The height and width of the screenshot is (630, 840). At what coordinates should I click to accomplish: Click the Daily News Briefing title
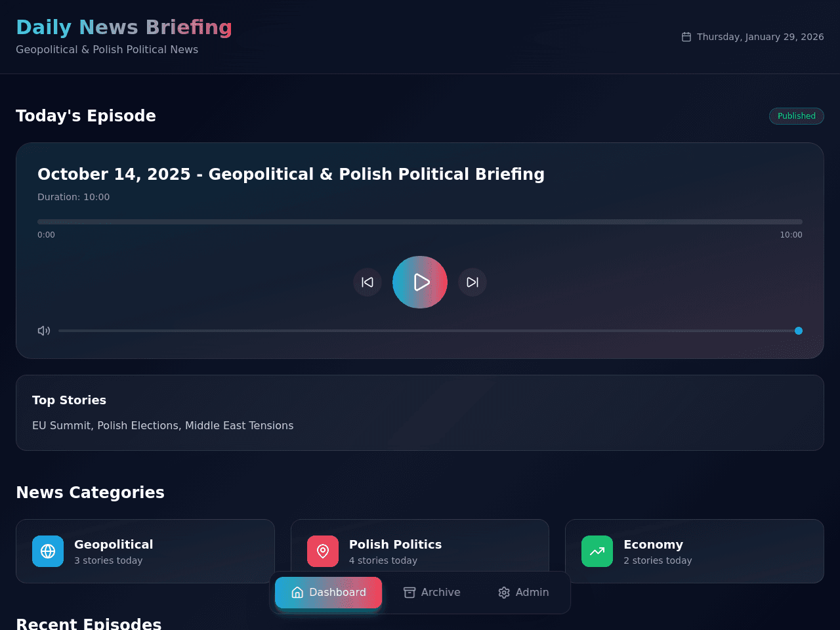click(x=124, y=28)
